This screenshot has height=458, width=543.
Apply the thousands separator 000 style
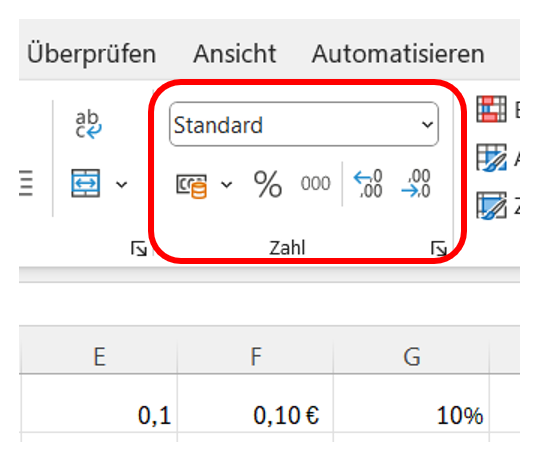[315, 183]
